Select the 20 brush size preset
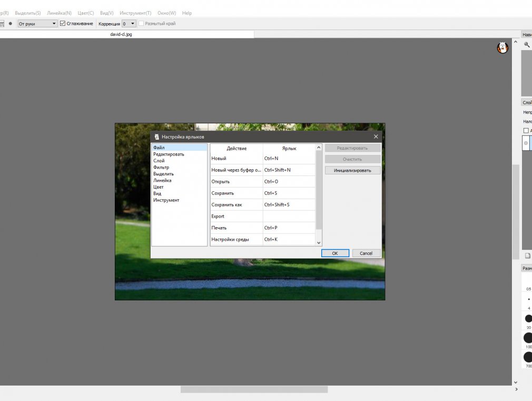532x401 pixels. click(529, 321)
